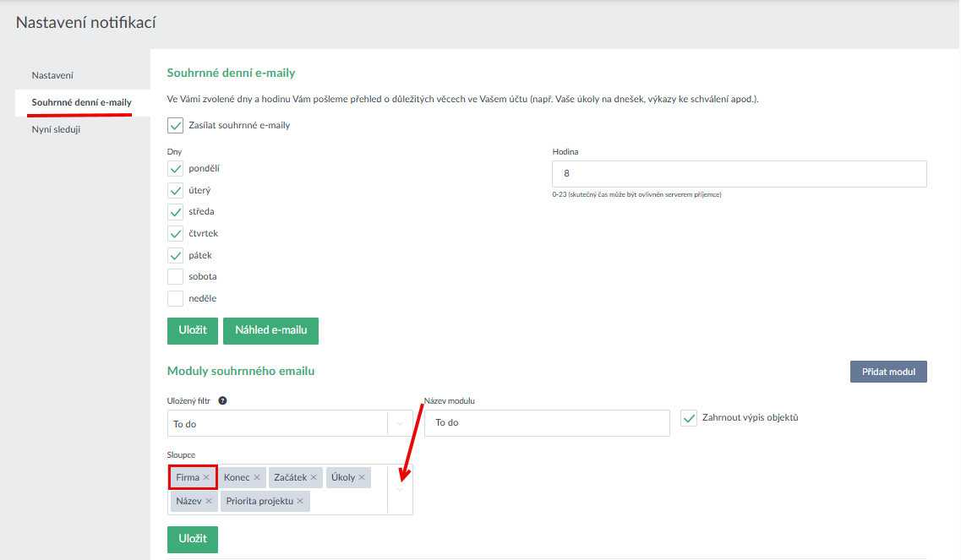Click the help icon next to Uložený filtr
961x560 pixels.
click(221, 401)
